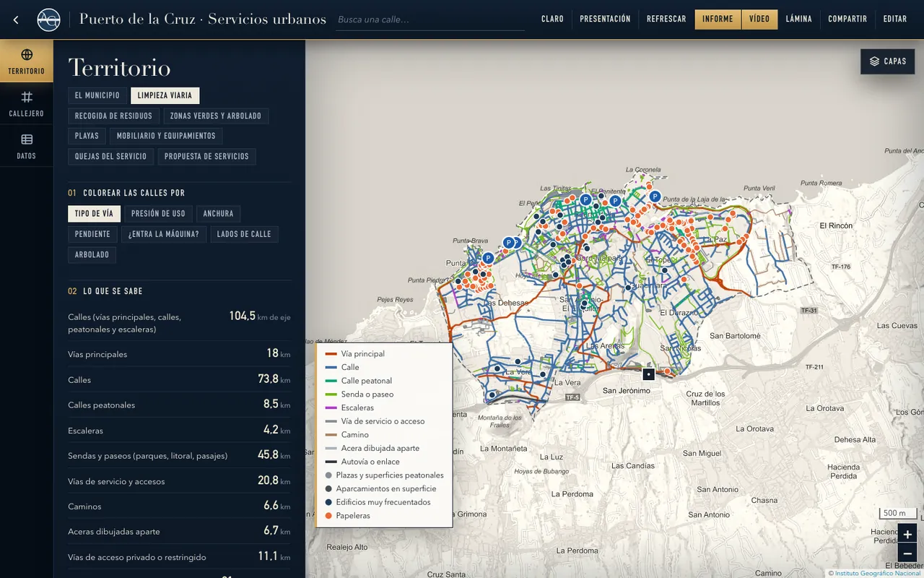Open Mobiliario y Equipamientos tab
The width and height of the screenshot is (924, 578).
pyautogui.click(x=166, y=136)
